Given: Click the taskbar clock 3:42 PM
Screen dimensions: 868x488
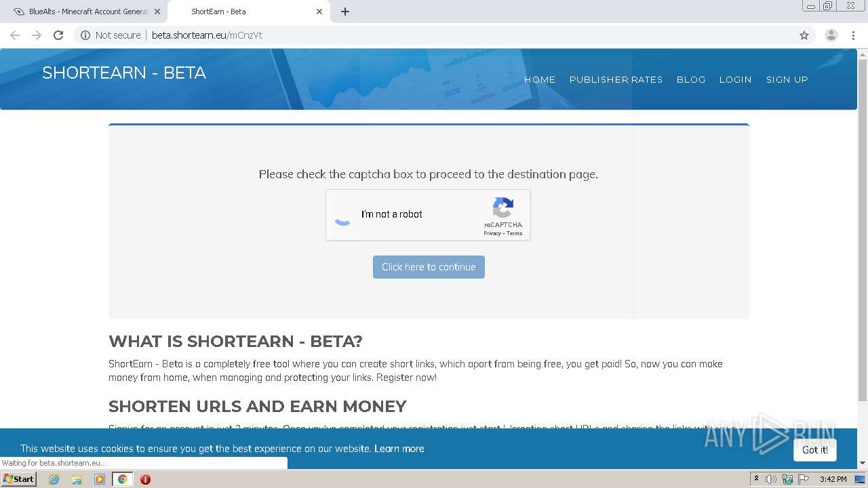Looking at the screenshot, I should [833, 479].
